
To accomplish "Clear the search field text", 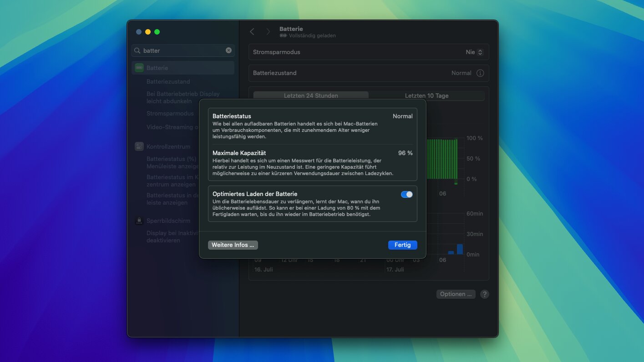I will coord(228,50).
